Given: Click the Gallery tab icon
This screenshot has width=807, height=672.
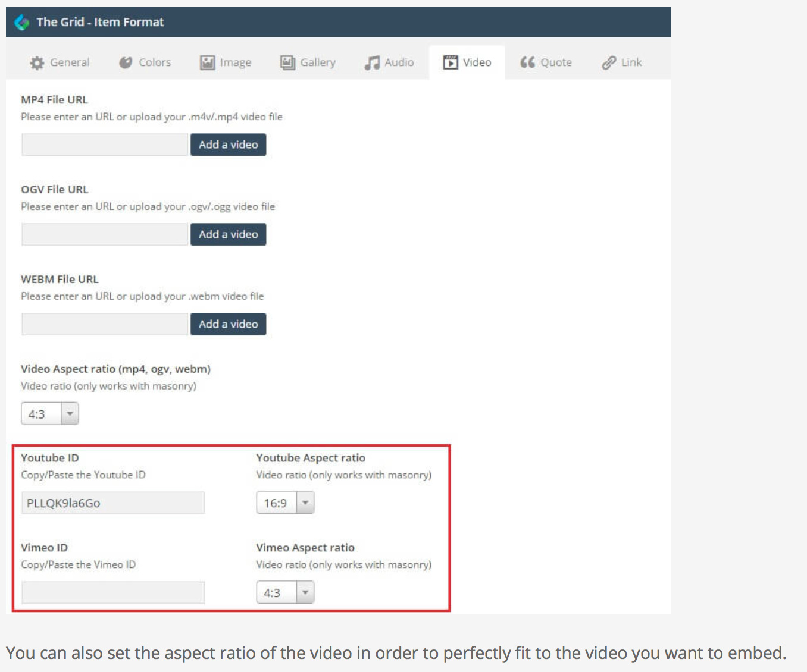Looking at the screenshot, I should (x=288, y=62).
